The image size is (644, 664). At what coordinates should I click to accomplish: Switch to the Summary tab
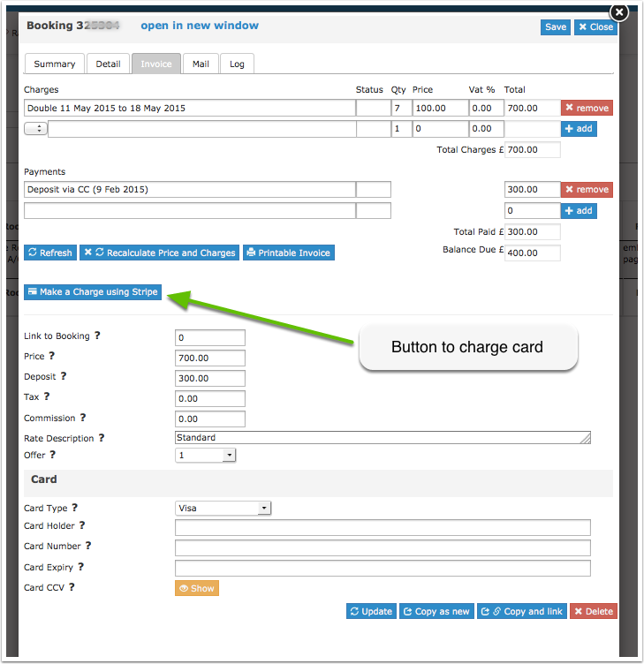point(55,64)
